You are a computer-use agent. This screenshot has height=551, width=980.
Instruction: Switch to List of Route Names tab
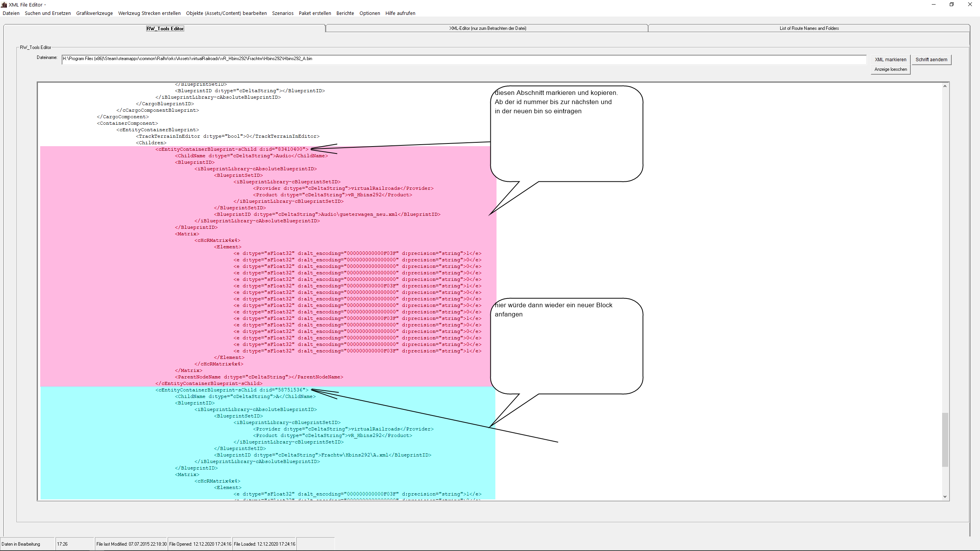(809, 28)
